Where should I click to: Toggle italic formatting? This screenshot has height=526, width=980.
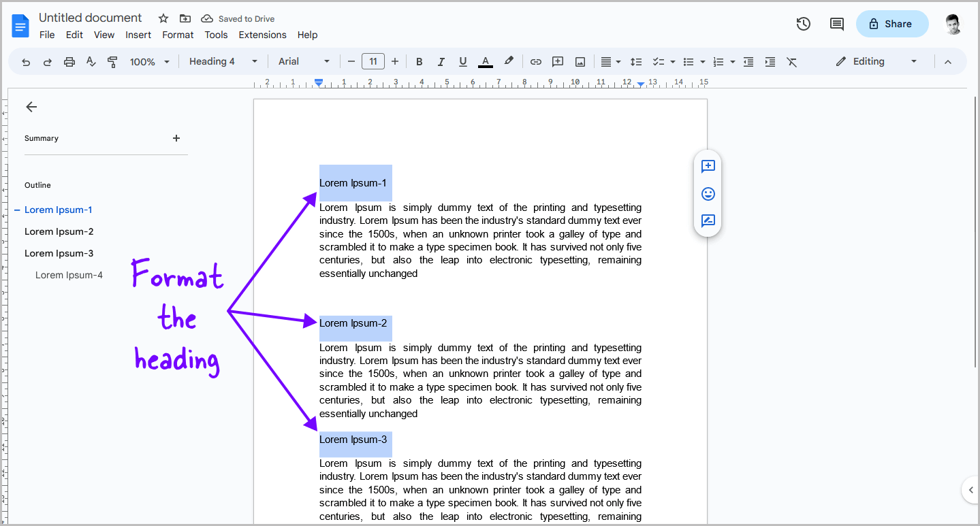click(441, 62)
